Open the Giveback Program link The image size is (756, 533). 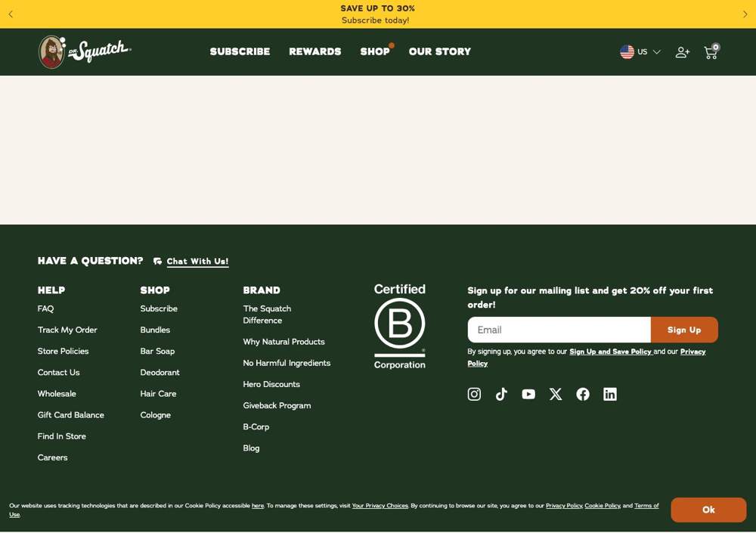277,406
